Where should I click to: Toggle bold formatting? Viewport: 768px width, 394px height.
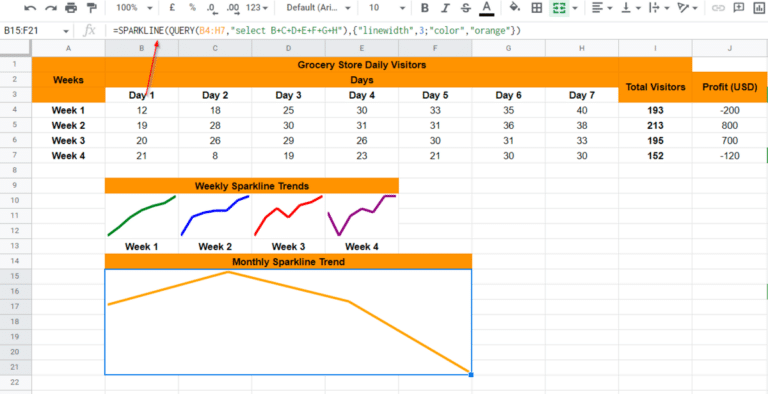point(425,8)
